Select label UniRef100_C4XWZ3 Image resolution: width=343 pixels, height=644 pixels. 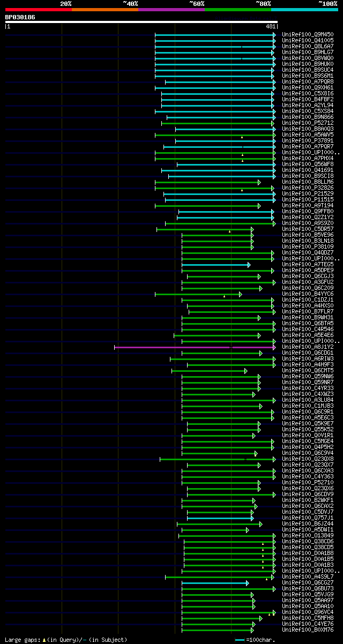(308, 394)
